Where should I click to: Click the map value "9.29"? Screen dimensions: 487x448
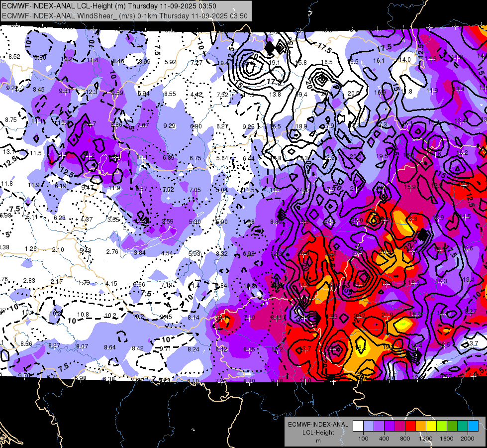169,125
